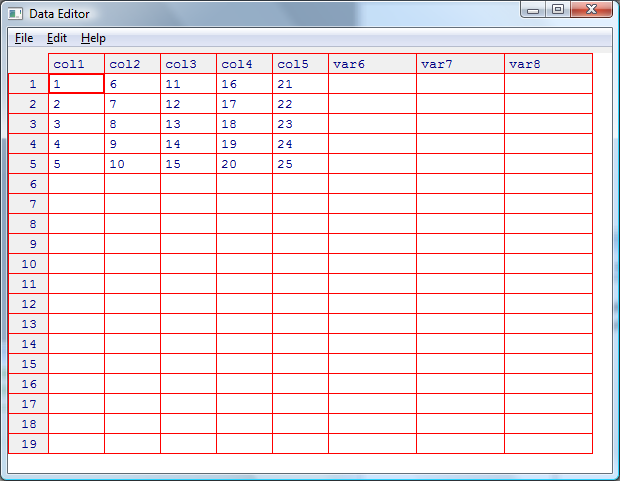Click cell with value 17 in col4
The image size is (620, 481).
click(x=244, y=104)
